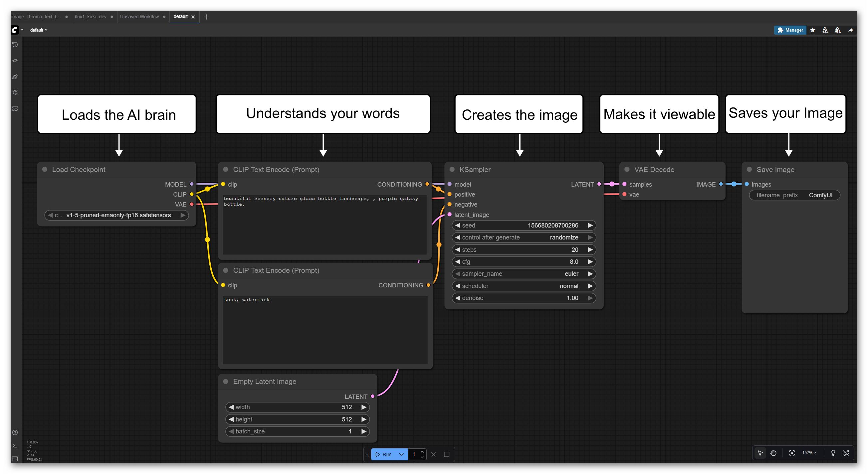Click the ComfyUI logo icon
The image size is (868, 474).
point(15,30)
